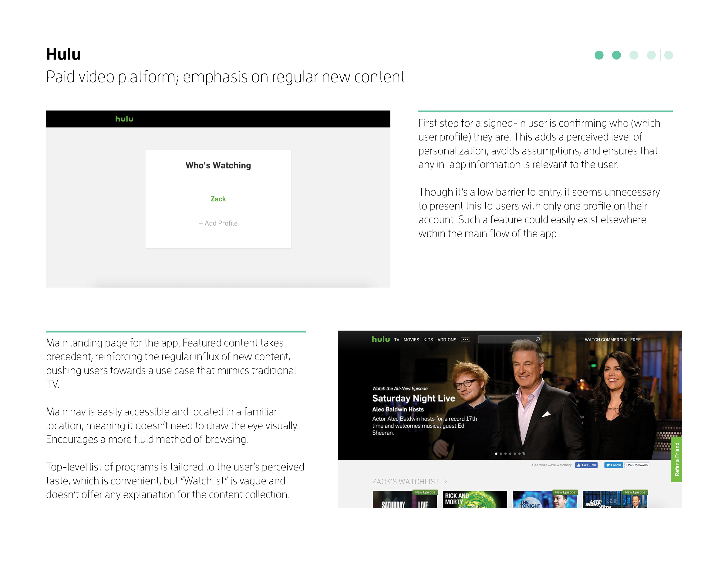This screenshot has height=563, width=728.
Task: Click the hulu logo in the black profile header
Action: coord(124,119)
